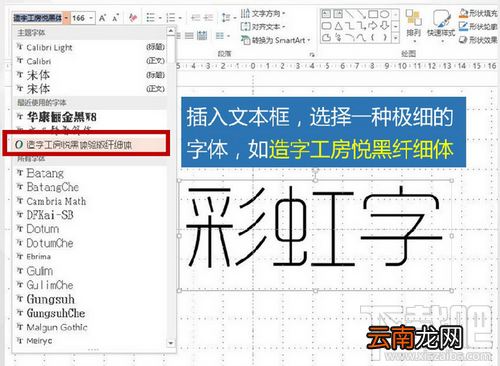Select the oval shape

pos(385,14)
